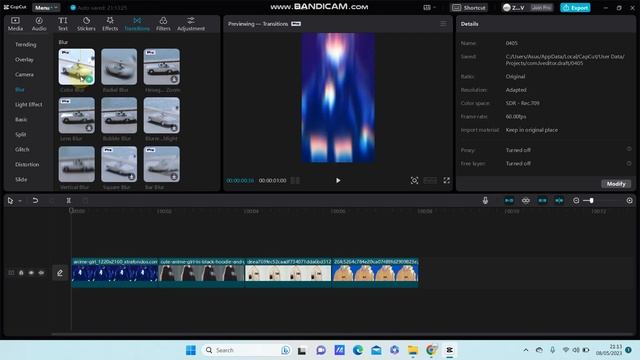The image size is (640, 360).
Task: Open the Filters tab
Action: [163, 24]
